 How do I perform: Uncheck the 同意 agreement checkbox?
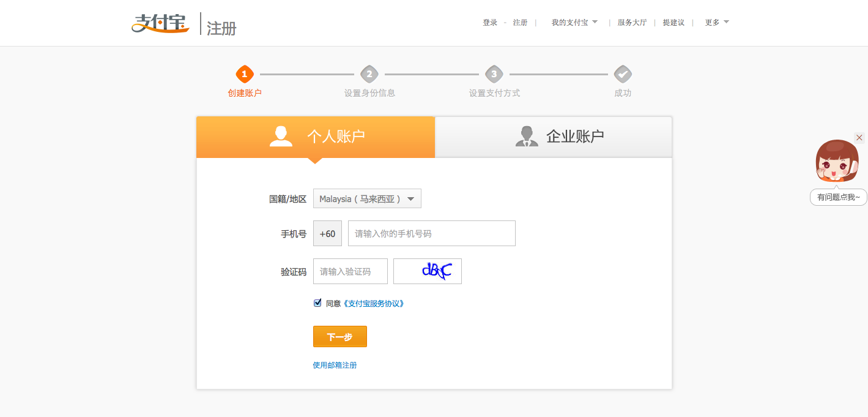pos(317,302)
